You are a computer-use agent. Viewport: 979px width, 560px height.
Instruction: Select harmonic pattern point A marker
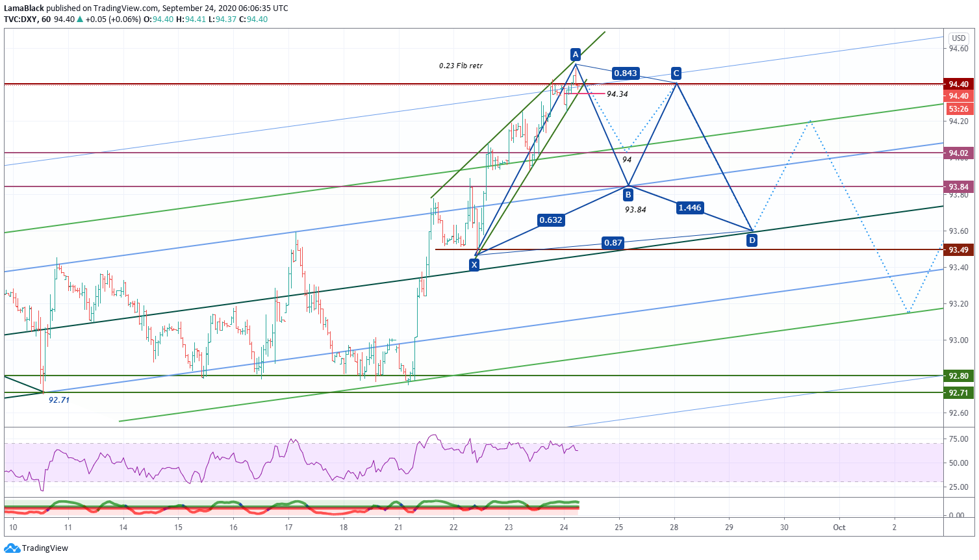coord(575,54)
